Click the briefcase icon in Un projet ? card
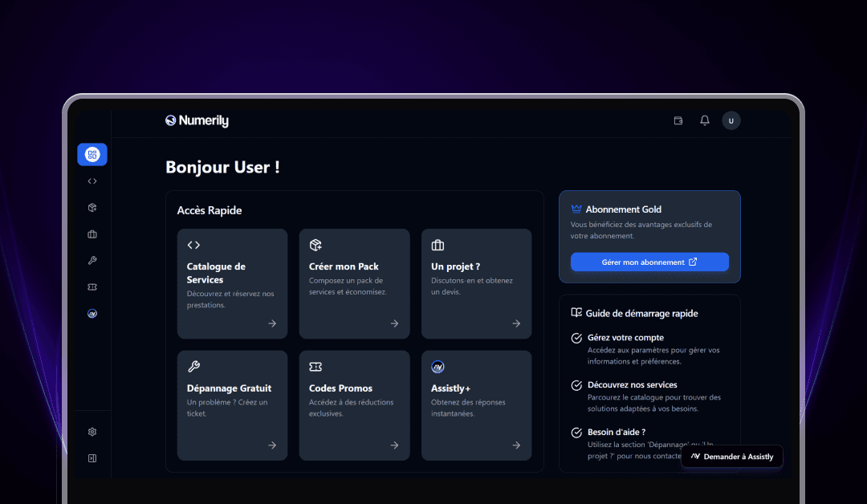867x504 pixels. coord(438,245)
